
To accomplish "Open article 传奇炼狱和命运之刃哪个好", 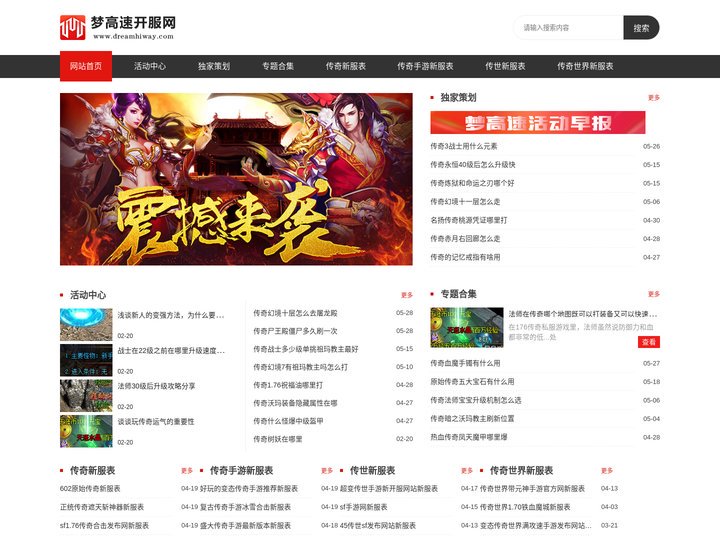I will point(472,183).
